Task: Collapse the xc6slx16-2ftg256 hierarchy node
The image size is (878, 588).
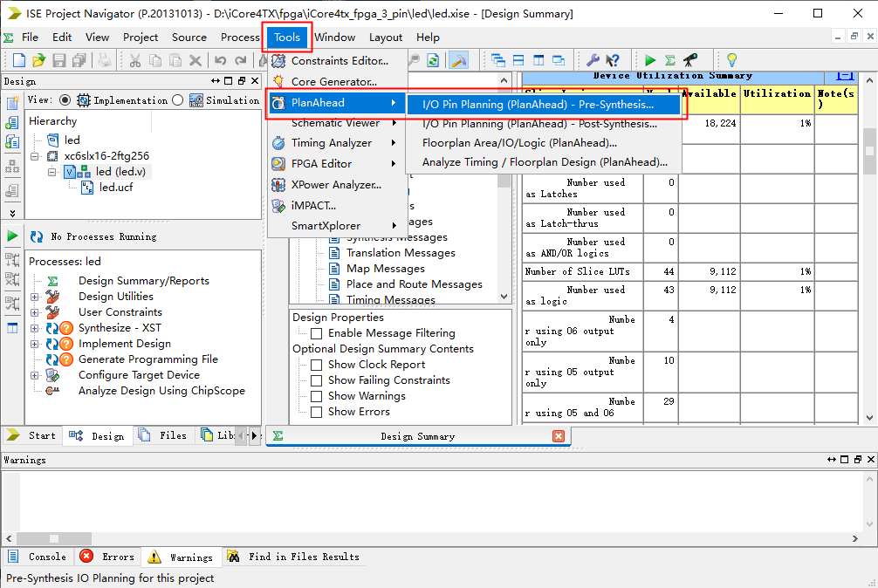Action: pyautogui.click(x=35, y=156)
